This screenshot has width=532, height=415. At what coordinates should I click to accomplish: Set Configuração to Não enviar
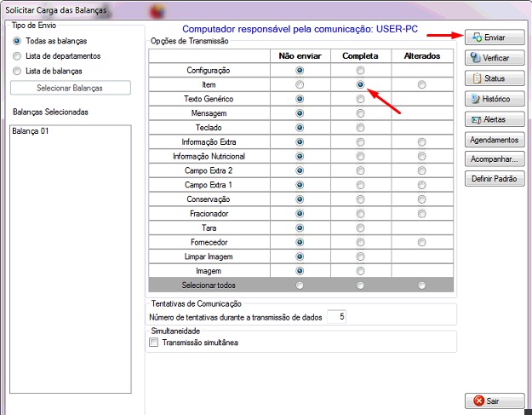click(x=300, y=70)
